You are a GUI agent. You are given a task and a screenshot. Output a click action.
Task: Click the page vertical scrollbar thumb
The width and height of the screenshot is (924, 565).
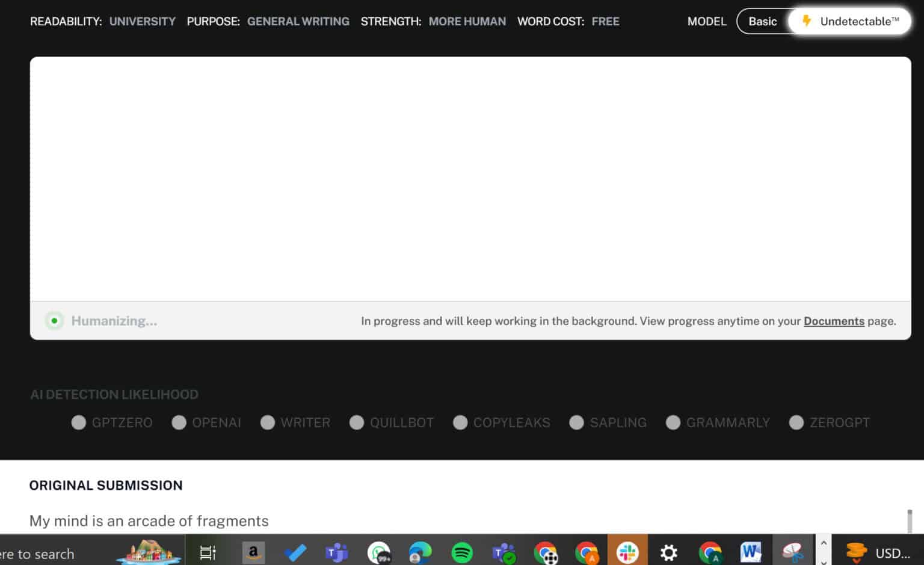[910, 520]
